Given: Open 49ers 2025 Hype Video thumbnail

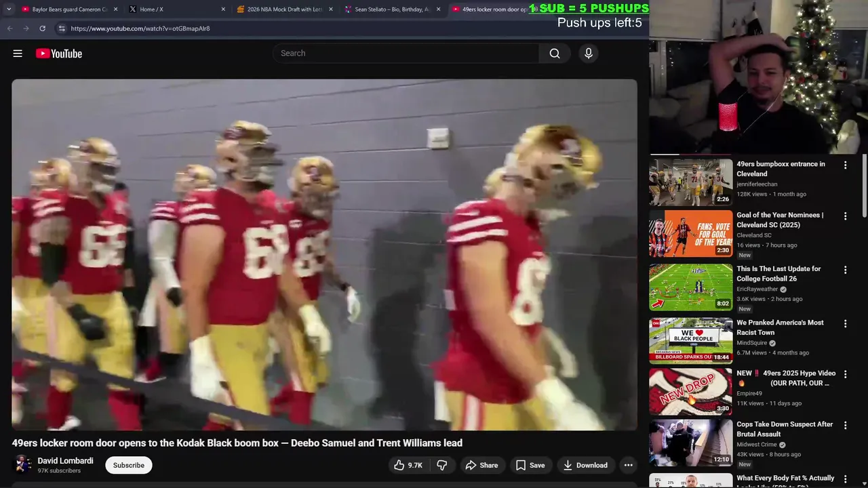Looking at the screenshot, I should [691, 392].
